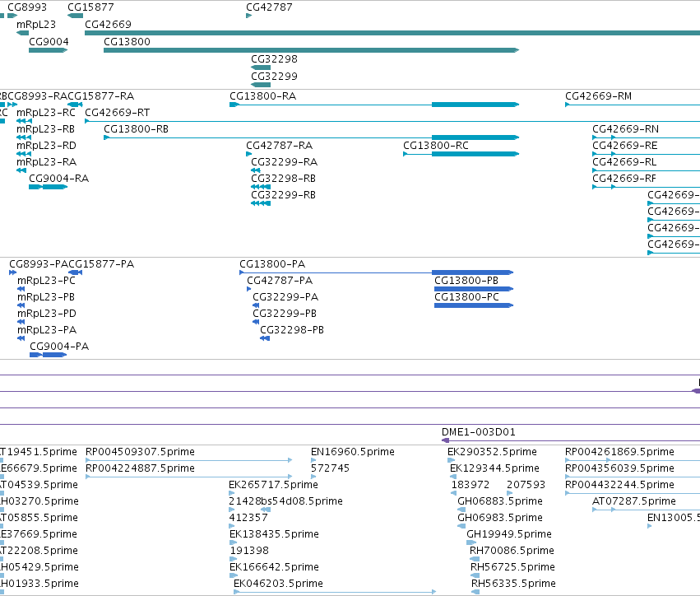The image size is (700, 596).
Task: Select the CG42787-RA transcript label
Action: (280, 146)
